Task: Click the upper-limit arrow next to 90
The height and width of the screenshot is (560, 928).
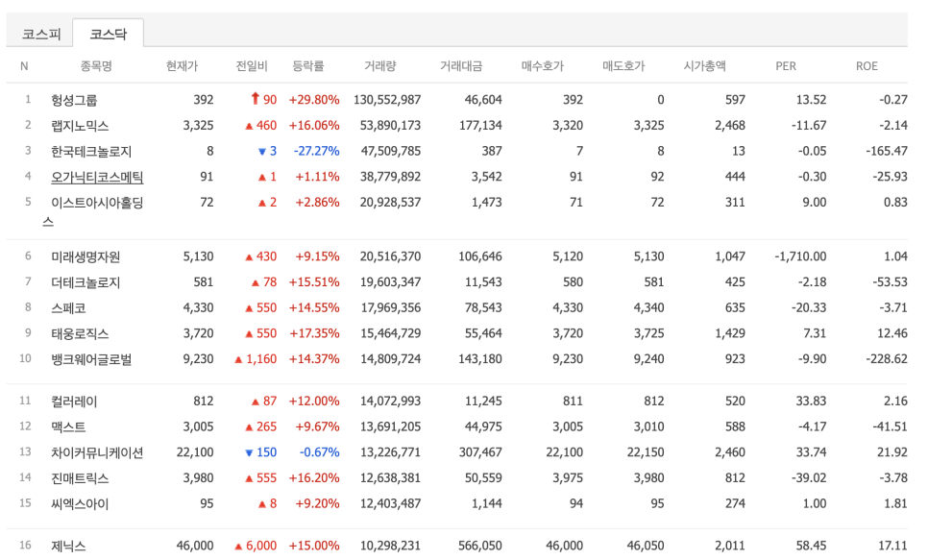Action: click(x=256, y=99)
